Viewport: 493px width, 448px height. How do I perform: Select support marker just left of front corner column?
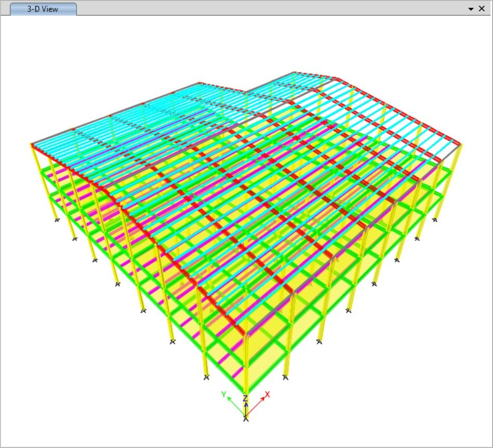coord(206,377)
